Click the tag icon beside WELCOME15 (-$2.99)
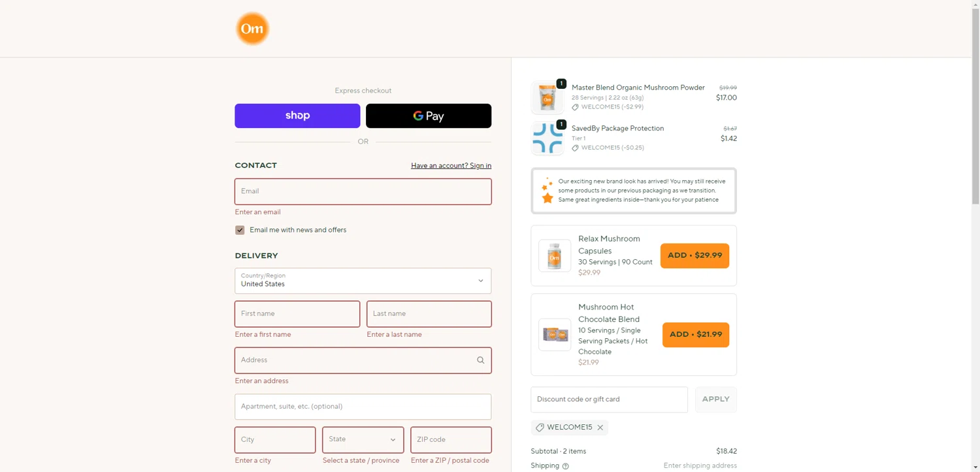 click(x=575, y=107)
